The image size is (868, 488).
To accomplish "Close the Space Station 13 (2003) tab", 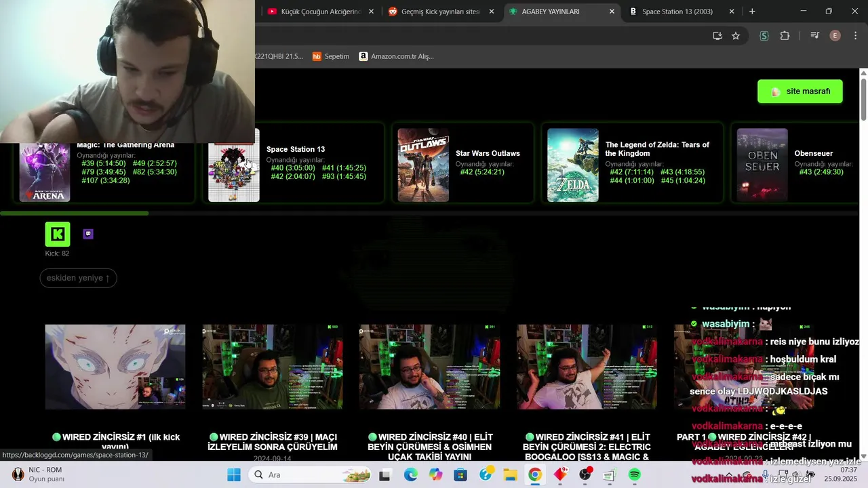I will click(732, 12).
